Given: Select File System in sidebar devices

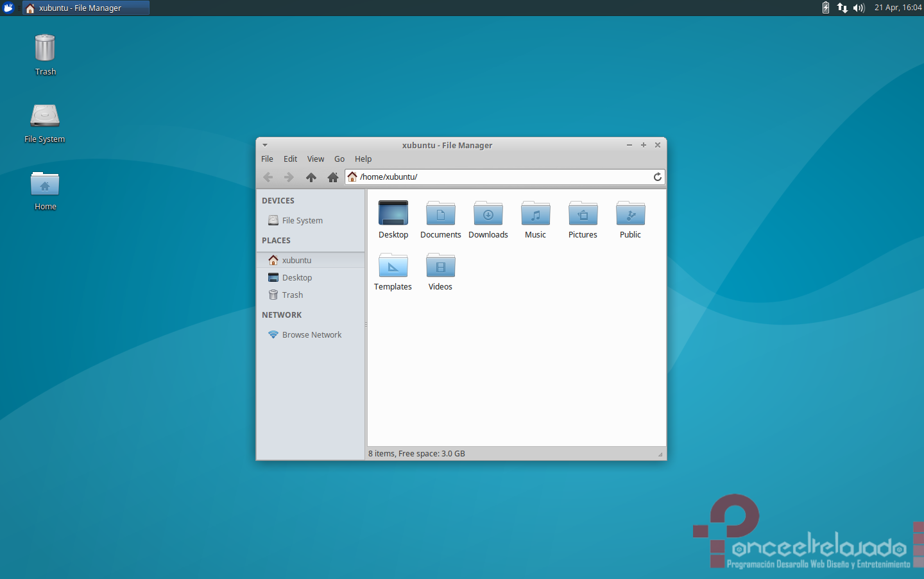Looking at the screenshot, I should click(311, 220).
